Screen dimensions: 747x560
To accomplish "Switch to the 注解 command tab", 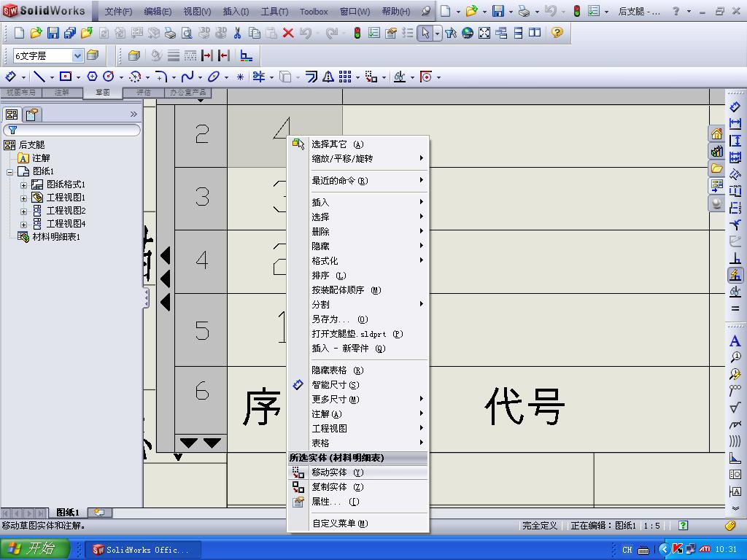I will click(61, 93).
